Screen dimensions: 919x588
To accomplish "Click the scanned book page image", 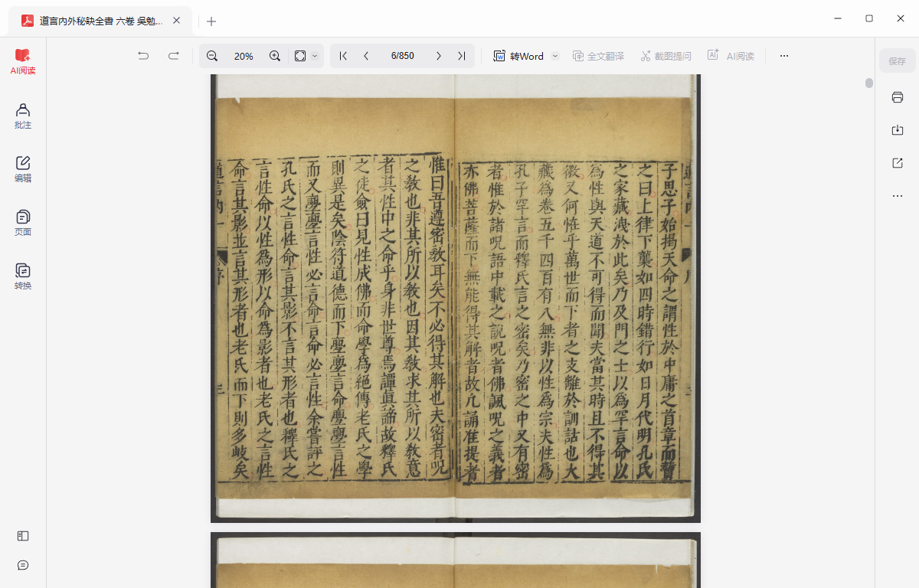I will click(456, 299).
